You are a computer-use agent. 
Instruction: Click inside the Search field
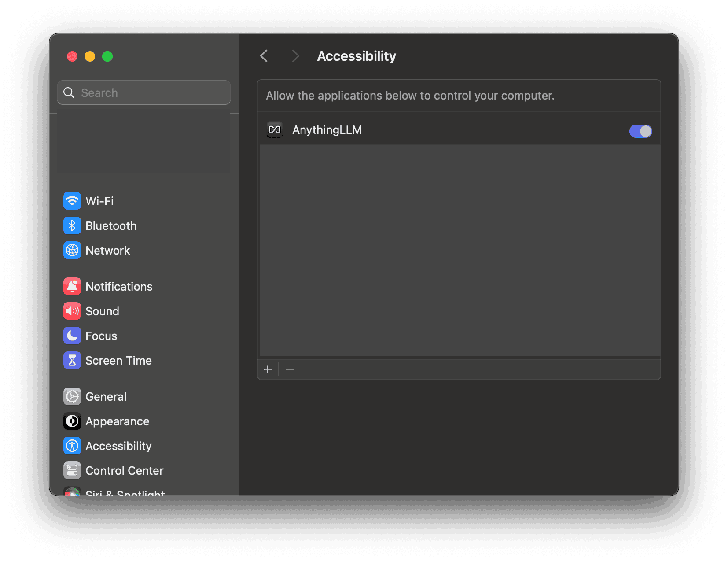pos(143,92)
